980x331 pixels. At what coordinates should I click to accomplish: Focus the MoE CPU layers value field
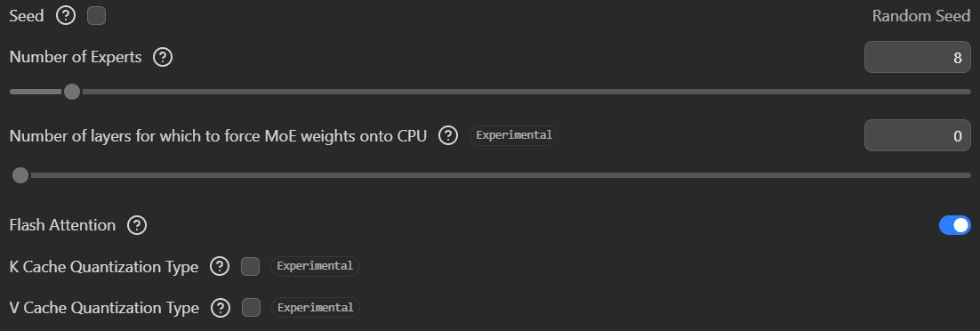point(918,136)
